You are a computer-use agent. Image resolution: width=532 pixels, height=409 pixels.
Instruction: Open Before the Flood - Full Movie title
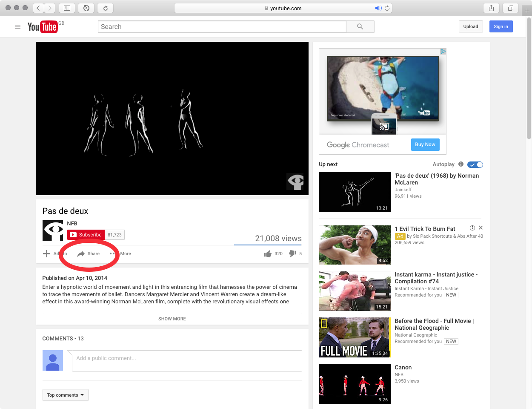[x=434, y=324]
